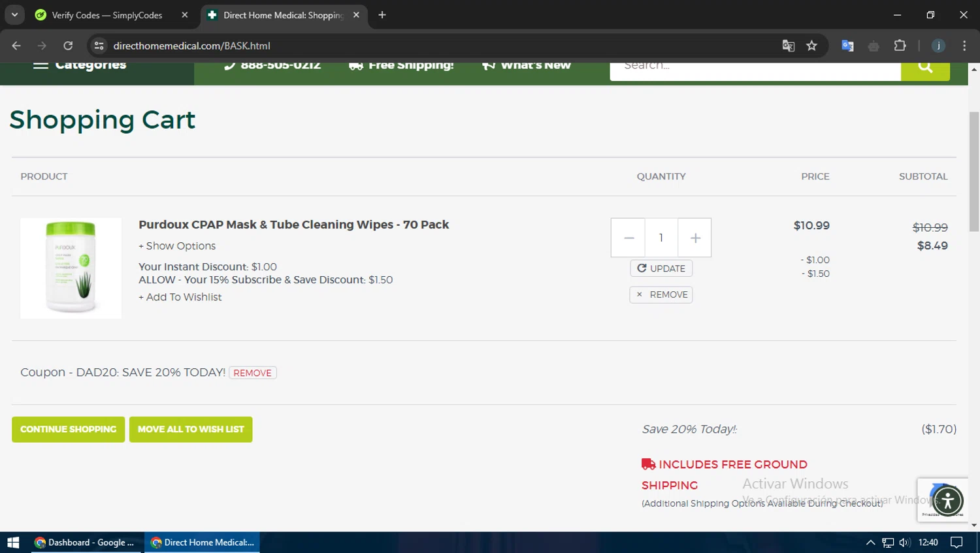
Task: Close the Verify Codes — SimplyCodes tab
Action: tap(185, 15)
